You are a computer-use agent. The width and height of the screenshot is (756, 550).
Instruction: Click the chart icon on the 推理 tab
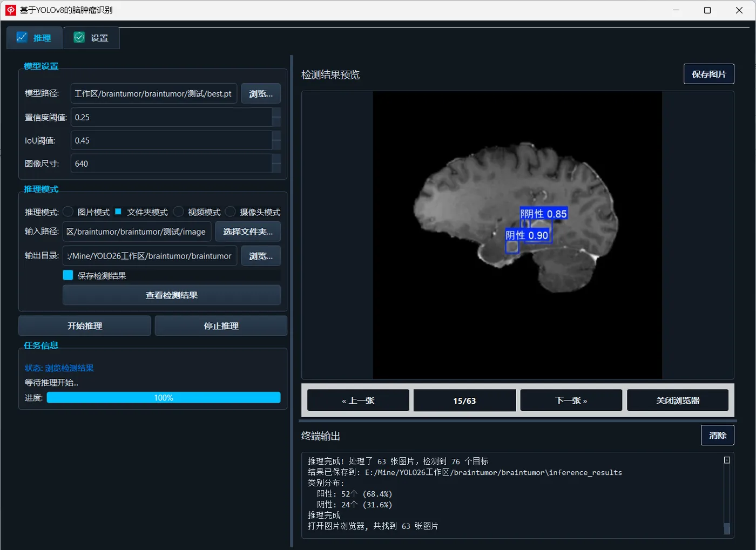coord(22,37)
